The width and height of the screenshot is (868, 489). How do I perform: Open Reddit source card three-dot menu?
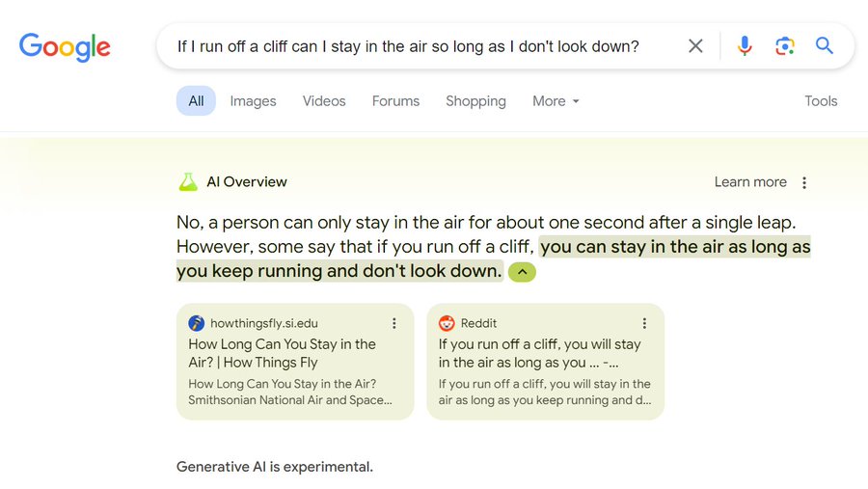[x=644, y=324]
